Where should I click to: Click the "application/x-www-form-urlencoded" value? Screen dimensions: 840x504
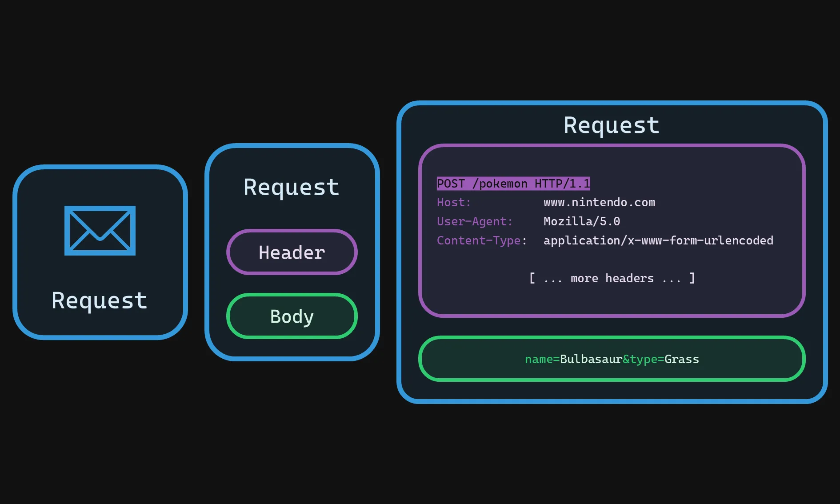(x=658, y=240)
